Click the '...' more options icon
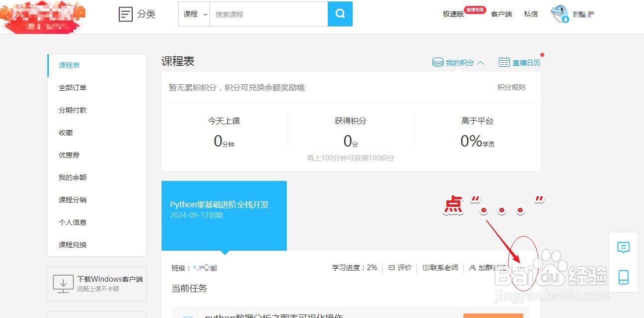Screen dimensions: 644x318 [x=521, y=267]
